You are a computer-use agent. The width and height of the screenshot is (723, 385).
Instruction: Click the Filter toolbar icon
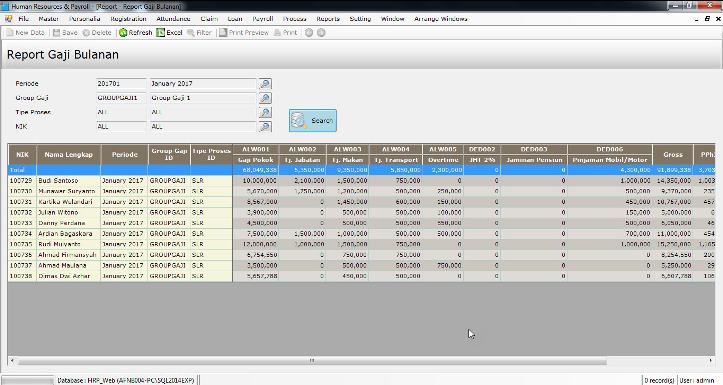tap(190, 33)
